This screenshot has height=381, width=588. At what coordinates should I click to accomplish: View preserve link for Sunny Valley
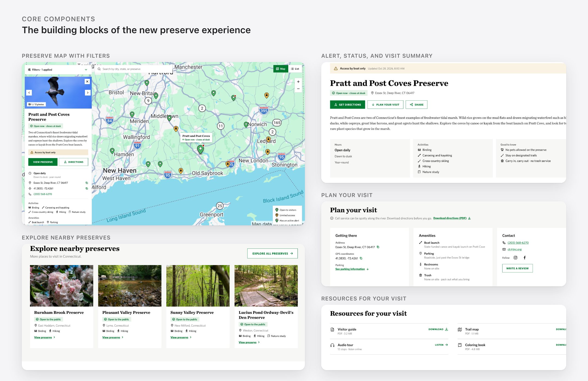click(x=181, y=337)
